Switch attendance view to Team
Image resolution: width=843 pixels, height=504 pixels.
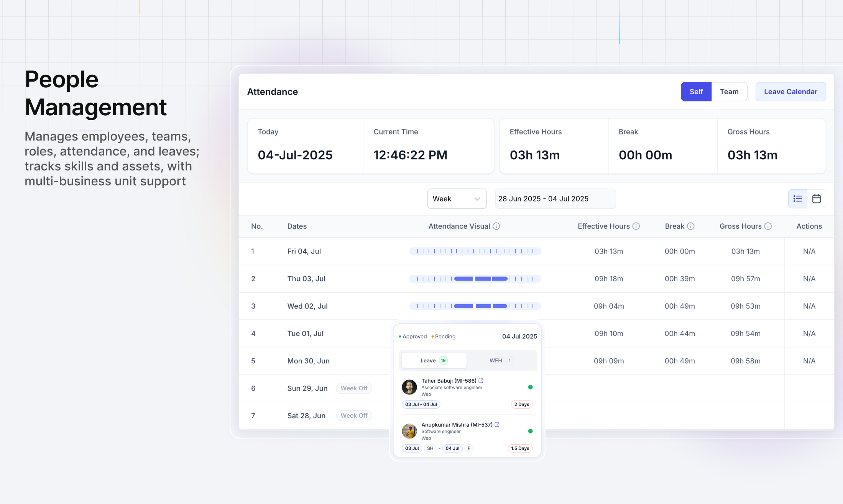pyautogui.click(x=729, y=92)
